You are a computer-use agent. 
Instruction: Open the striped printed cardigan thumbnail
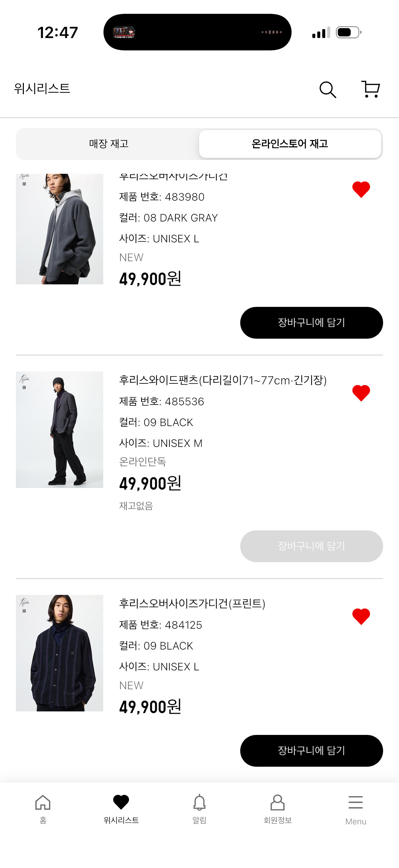tap(60, 653)
